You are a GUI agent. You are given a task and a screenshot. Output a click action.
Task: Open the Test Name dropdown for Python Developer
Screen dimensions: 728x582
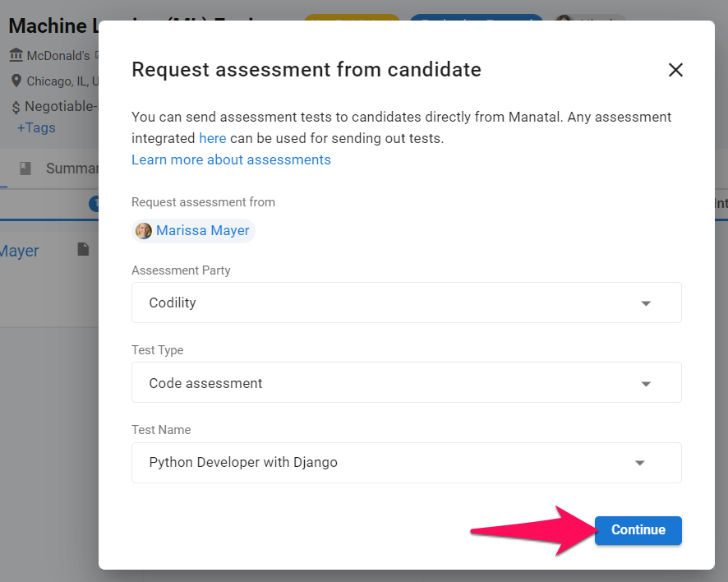pos(406,463)
